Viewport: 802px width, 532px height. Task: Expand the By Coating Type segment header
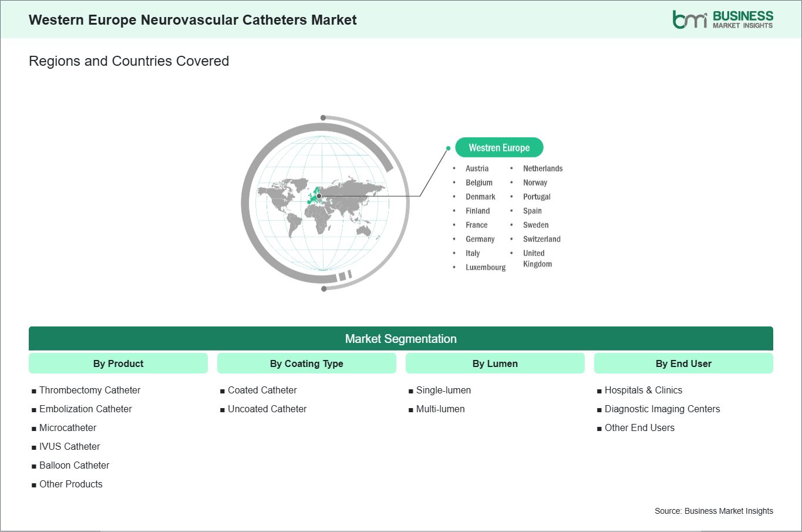point(306,363)
